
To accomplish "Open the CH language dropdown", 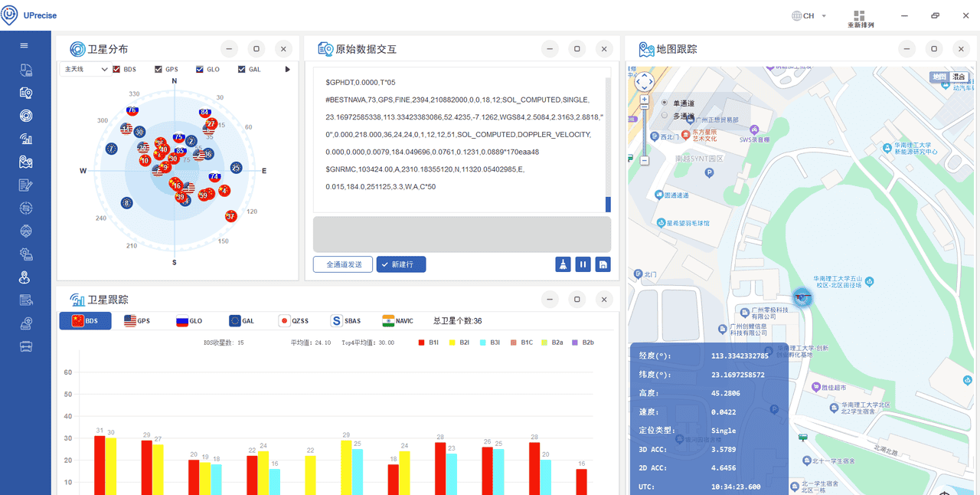I will [808, 15].
